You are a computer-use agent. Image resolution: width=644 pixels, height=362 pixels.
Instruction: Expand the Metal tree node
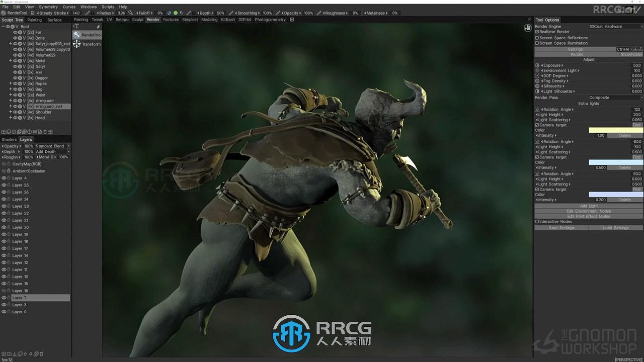tap(11, 61)
